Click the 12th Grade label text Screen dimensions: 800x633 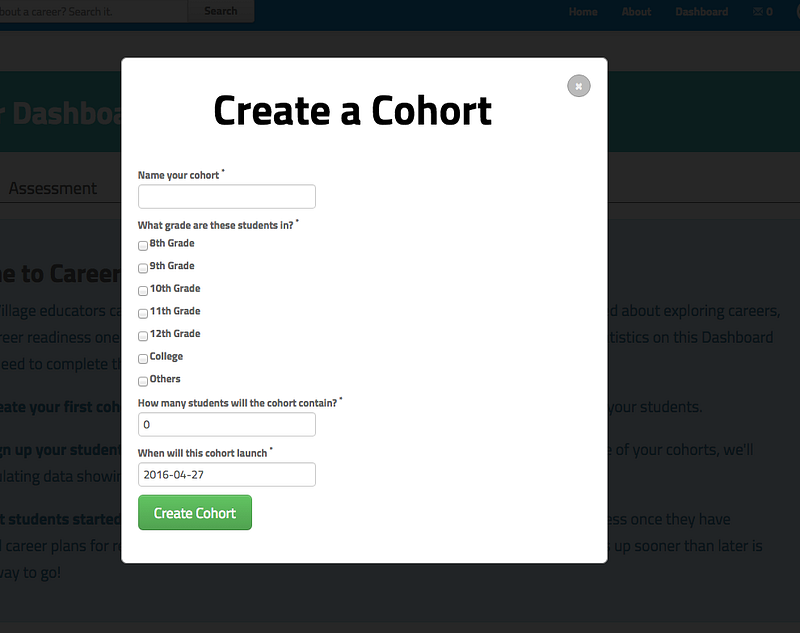175,334
